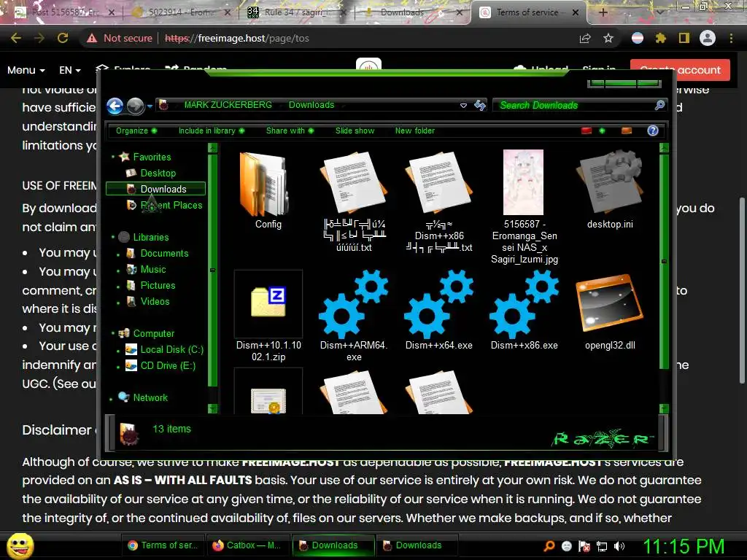747x560 pixels.
Task: Open the Music library
Action: (152, 270)
